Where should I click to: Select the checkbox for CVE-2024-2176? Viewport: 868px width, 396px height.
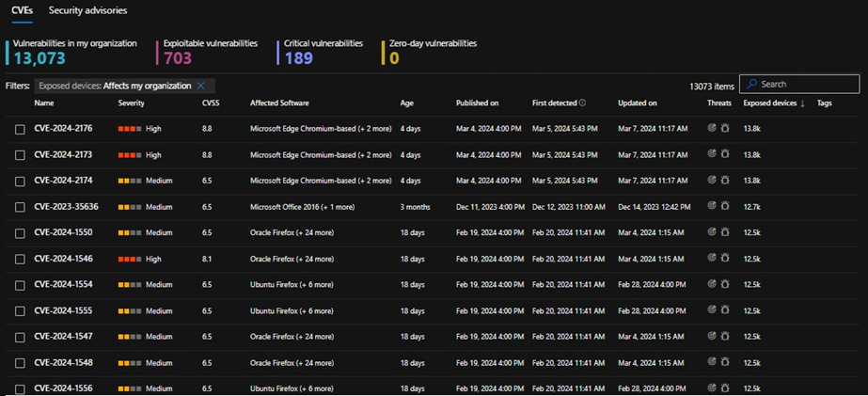coord(20,129)
